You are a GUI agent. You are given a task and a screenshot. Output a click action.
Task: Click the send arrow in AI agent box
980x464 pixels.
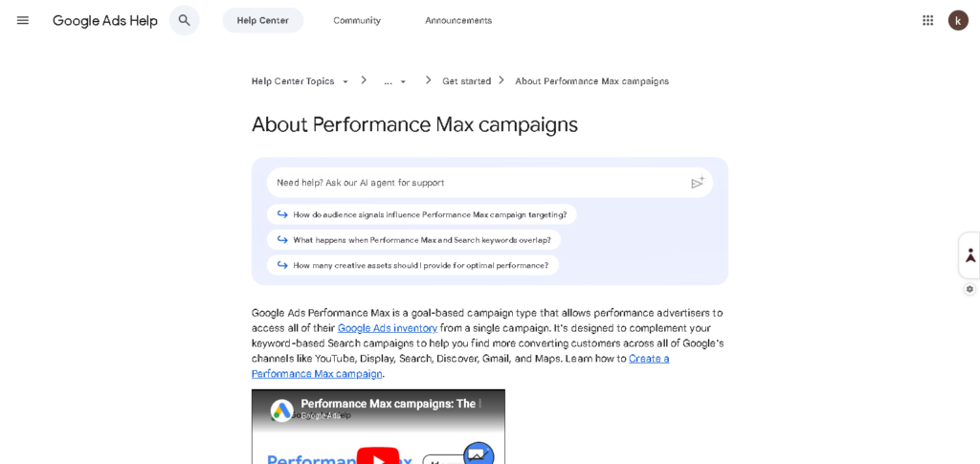click(698, 183)
